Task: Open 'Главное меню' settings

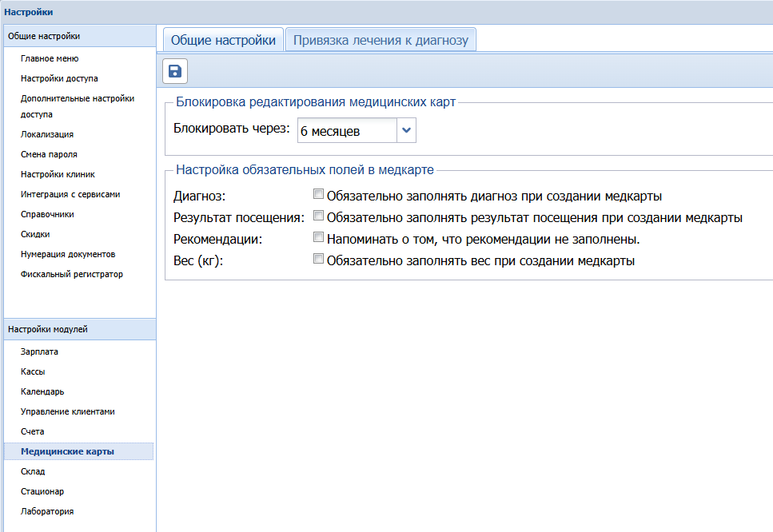Action: [50, 58]
